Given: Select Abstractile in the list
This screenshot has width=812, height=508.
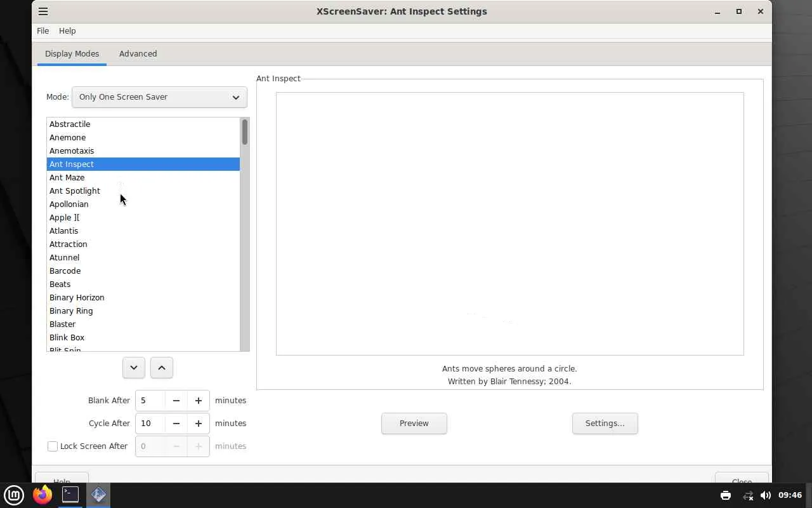Looking at the screenshot, I should pyautogui.click(x=143, y=124).
